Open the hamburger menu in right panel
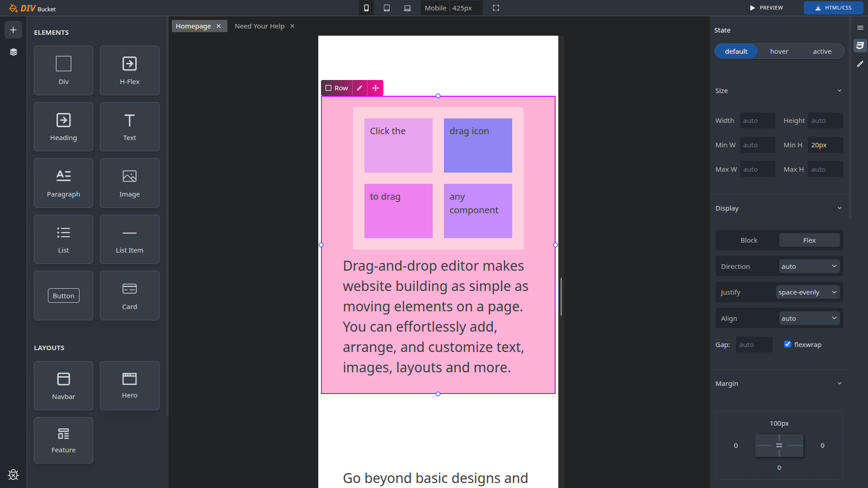868x488 pixels. (x=860, y=28)
